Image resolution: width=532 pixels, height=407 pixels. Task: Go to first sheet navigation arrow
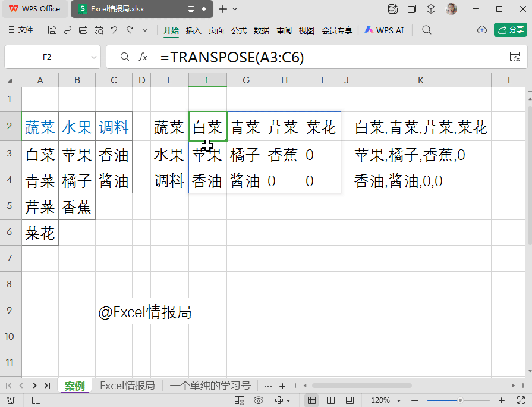coord(9,386)
